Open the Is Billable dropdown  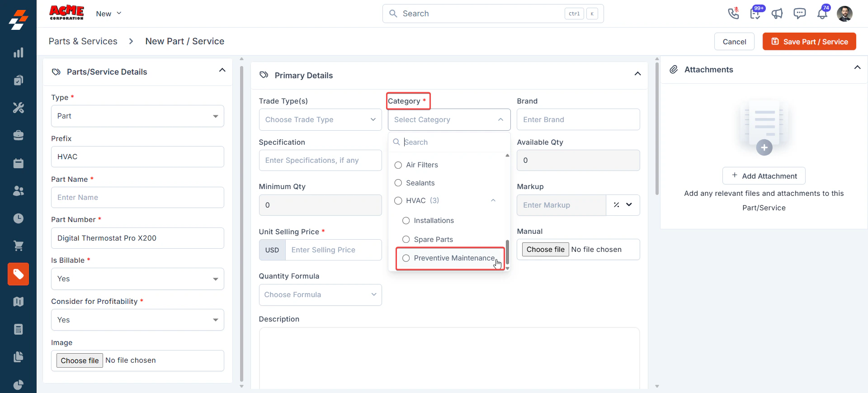point(137,279)
